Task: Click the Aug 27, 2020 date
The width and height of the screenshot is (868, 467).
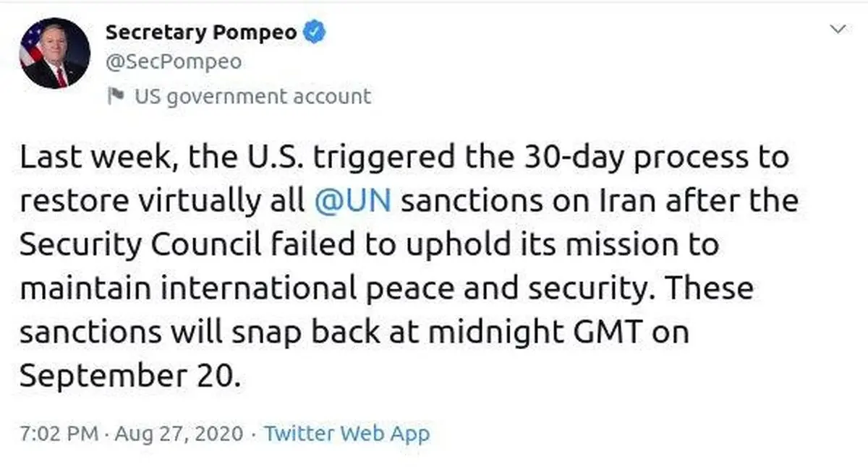Action: pos(180,434)
